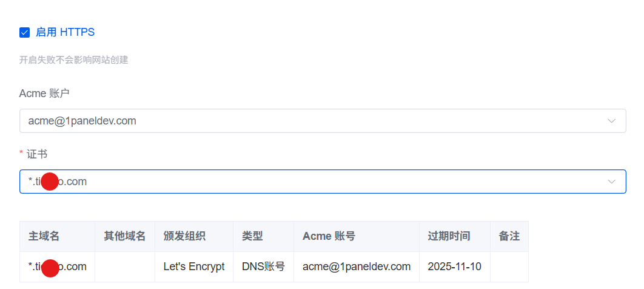The width and height of the screenshot is (644, 289).
Task: Open the 证书 certificate dropdown
Action: 323,182
